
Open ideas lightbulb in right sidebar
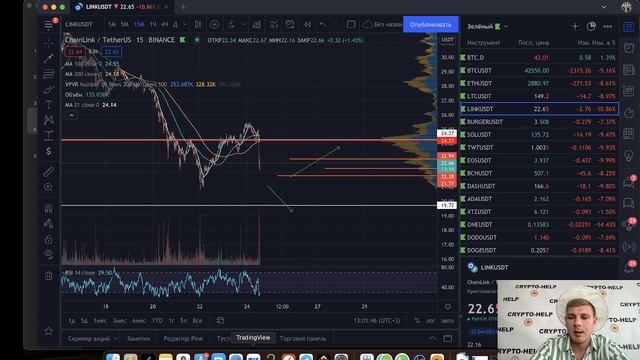point(629,156)
